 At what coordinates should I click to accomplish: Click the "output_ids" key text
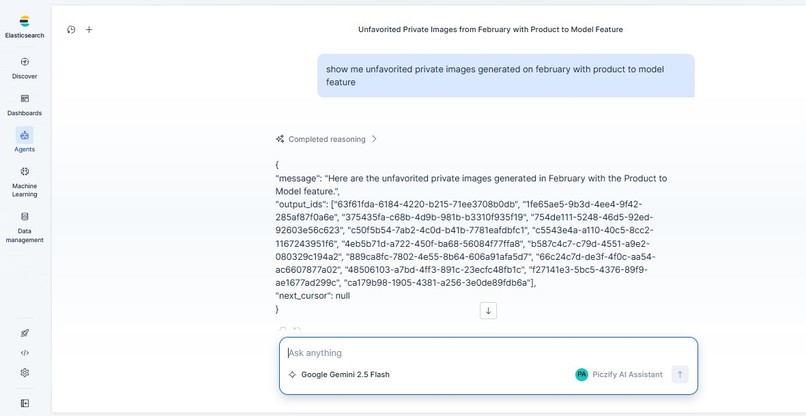299,204
